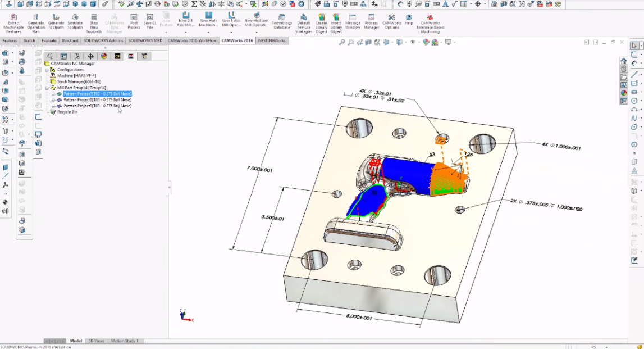The width and height of the screenshot is (644, 349).
Task: Select the Model bottom tab
Action: 76,341
